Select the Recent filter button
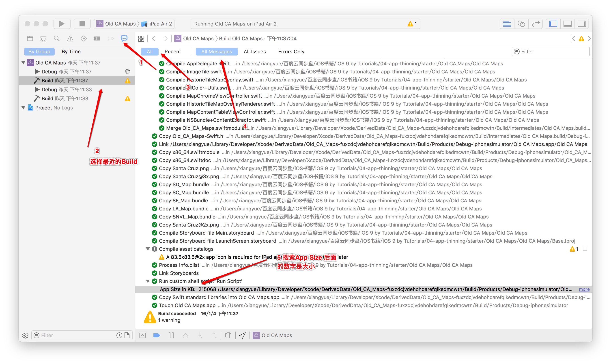611x364 pixels. pos(172,51)
